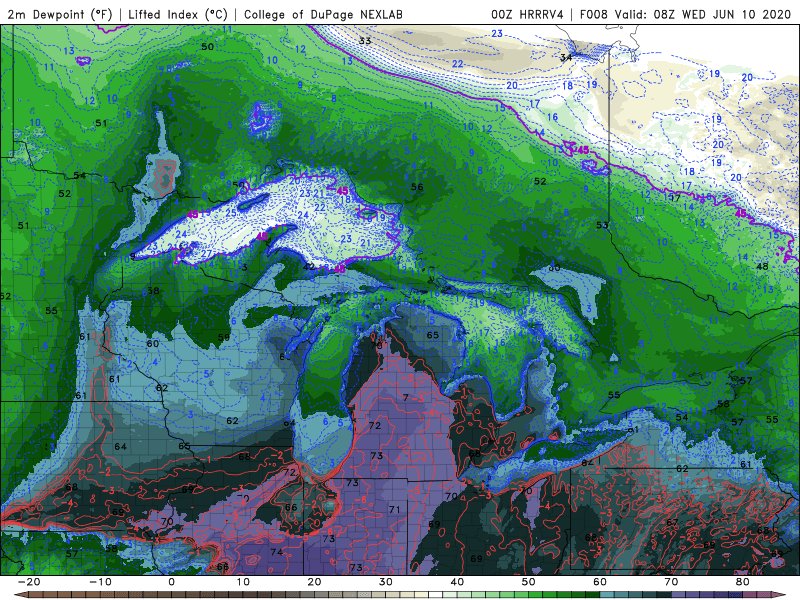Click the "2m Dewpoint (°F)" title text
This screenshot has width=800, height=600.
click(59, 14)
